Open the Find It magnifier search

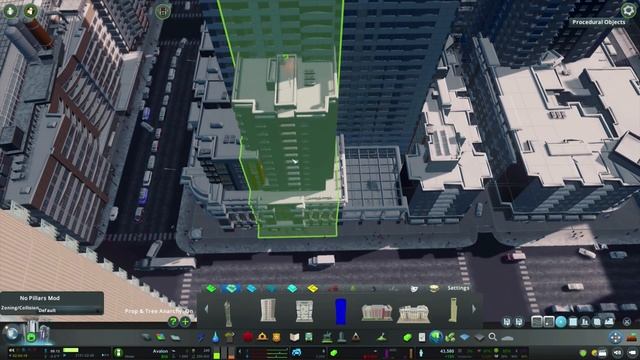(493, 337)
